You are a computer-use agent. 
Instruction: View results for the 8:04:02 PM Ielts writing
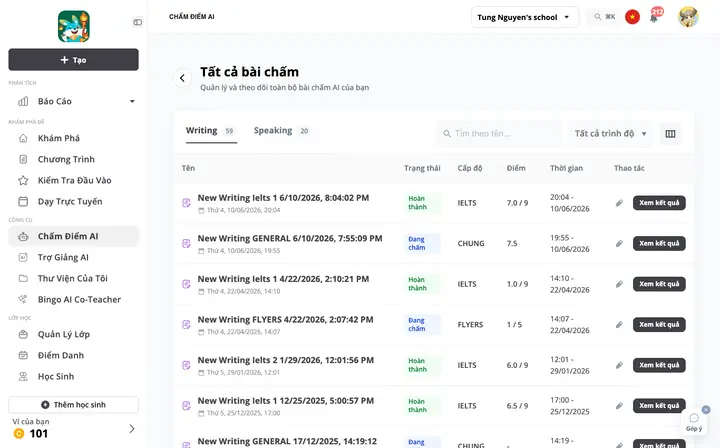tap(659, 203)
